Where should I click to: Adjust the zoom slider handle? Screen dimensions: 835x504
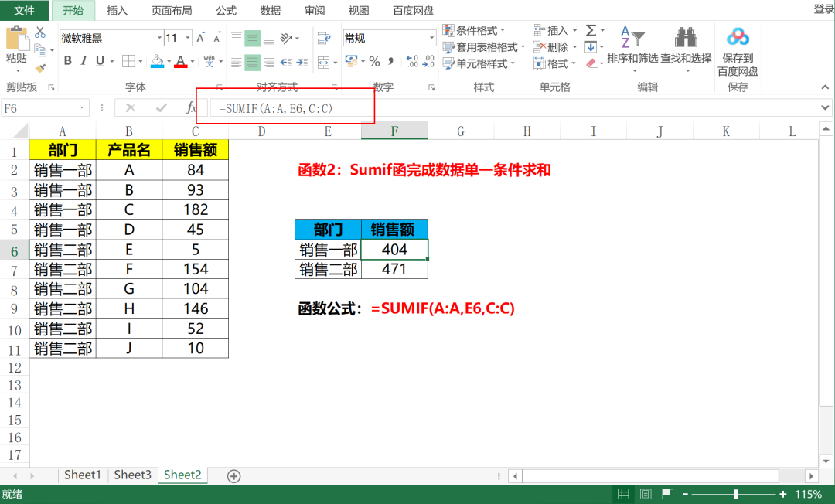pyautogui.click(x=735, y=494)
